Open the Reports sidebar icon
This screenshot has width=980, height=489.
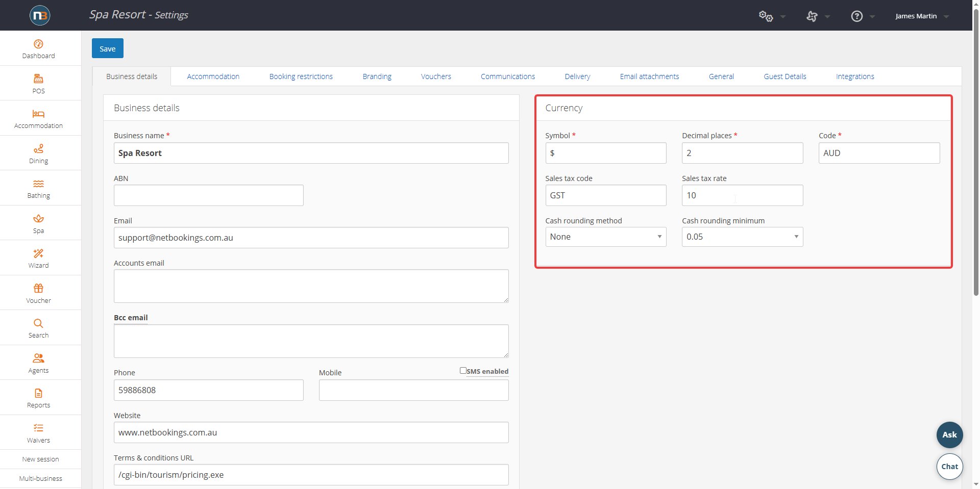(x=38, y=393)
